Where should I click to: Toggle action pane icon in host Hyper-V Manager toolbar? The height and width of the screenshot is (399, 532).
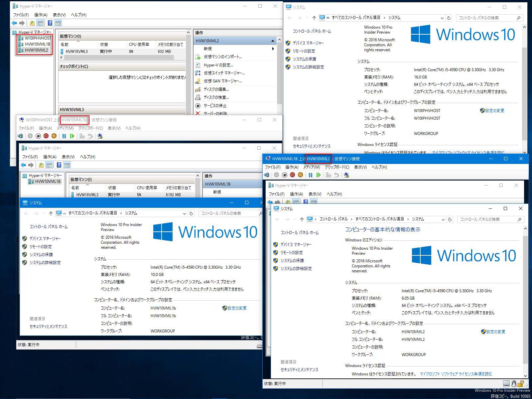(58, 23)
